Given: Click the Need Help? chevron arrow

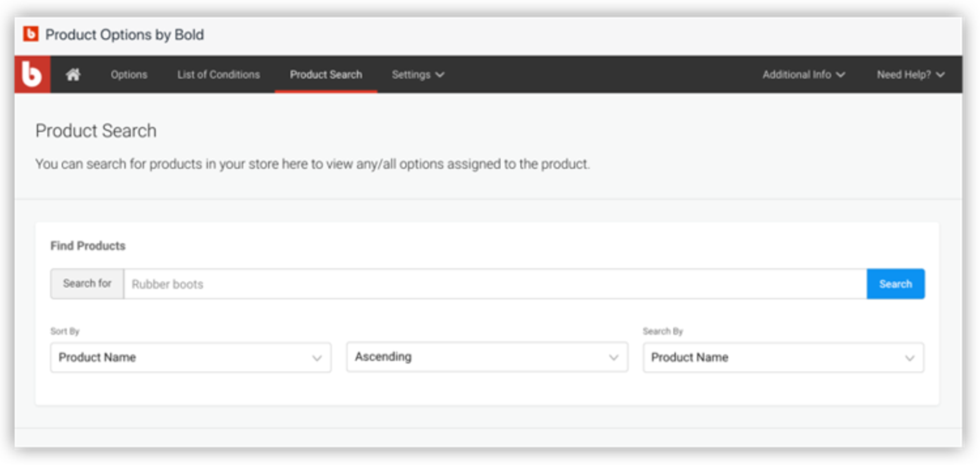Looking at the screenshot, I should click(940, 74).
